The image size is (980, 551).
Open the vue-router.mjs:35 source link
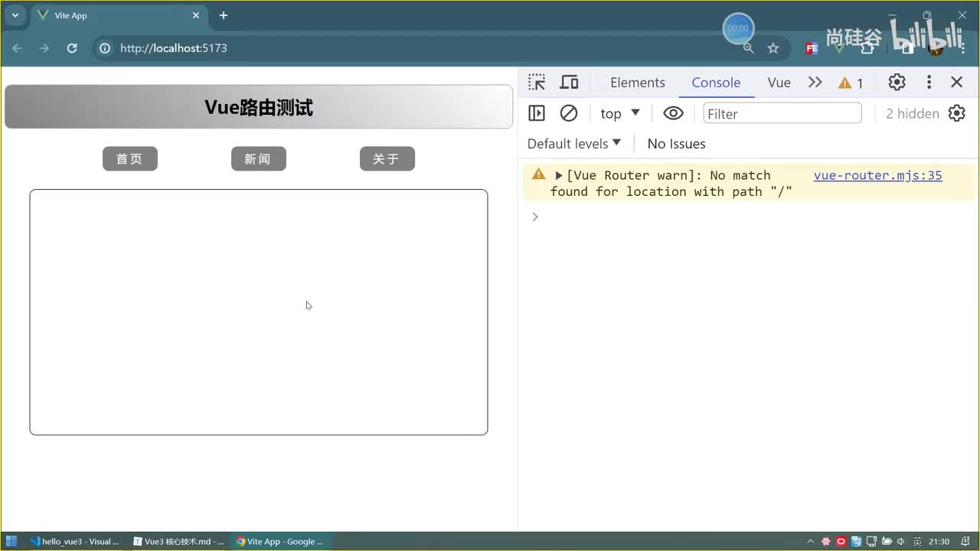pyautogui.click(x=877, y=175)
